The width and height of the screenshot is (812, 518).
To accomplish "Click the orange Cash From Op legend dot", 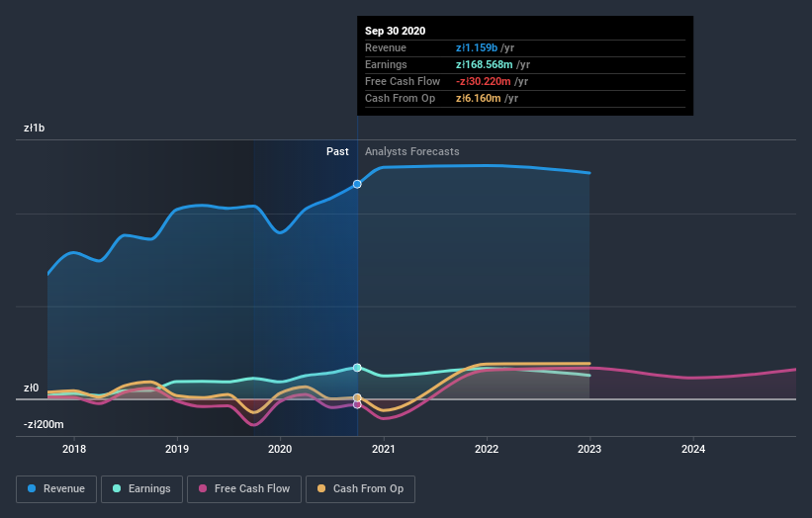I will pos(321,488).
